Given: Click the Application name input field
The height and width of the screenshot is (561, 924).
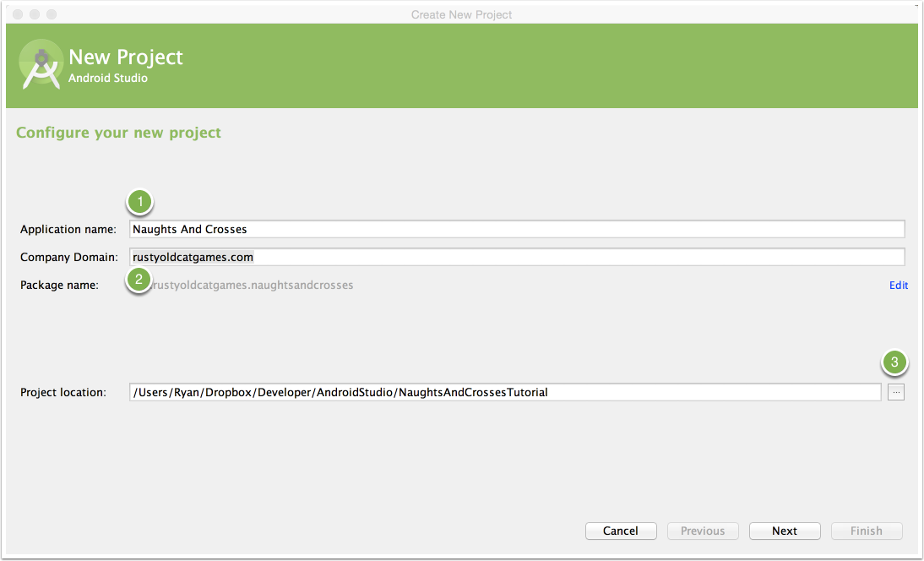Looking at the screenshot, I should [x=517, y=229].
